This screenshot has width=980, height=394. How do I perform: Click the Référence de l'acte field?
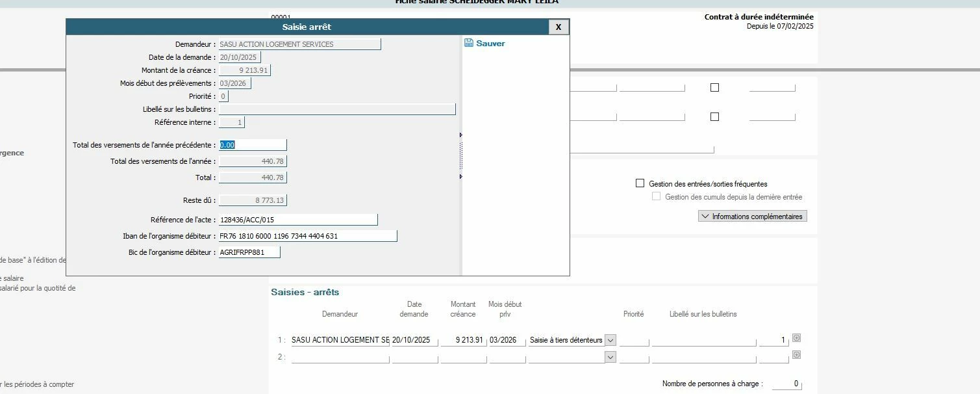coord(298,220)
